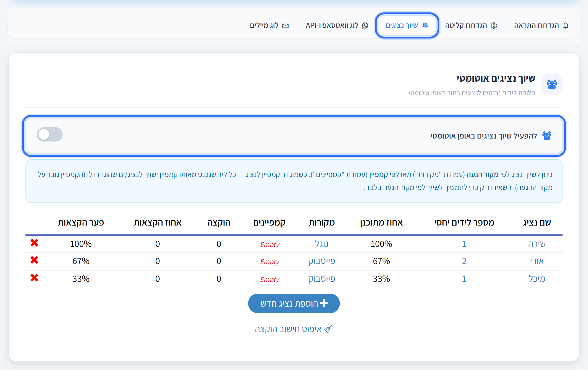
Task: Click the plus icon on add agent button
Action: [324, 303]
